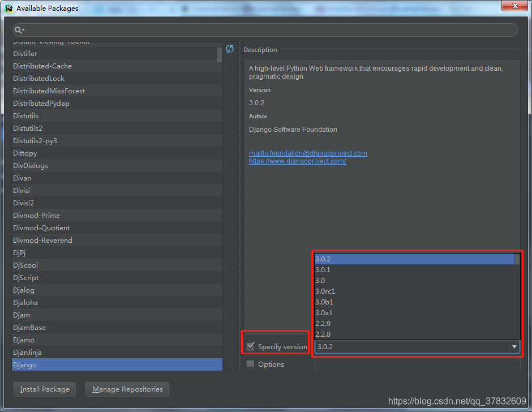Click the search magnifier icon

(19, 30)
